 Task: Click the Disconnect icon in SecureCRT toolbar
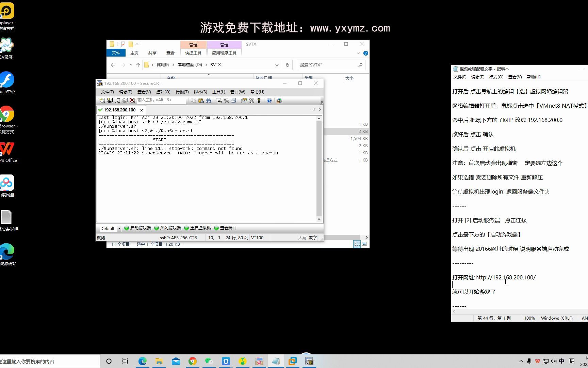132,101
